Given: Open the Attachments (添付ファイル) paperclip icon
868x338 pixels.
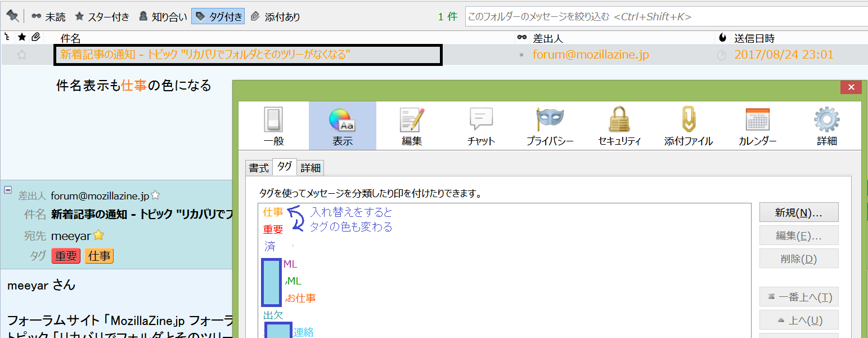Looking at the screenshot, I should coord(688,125).
